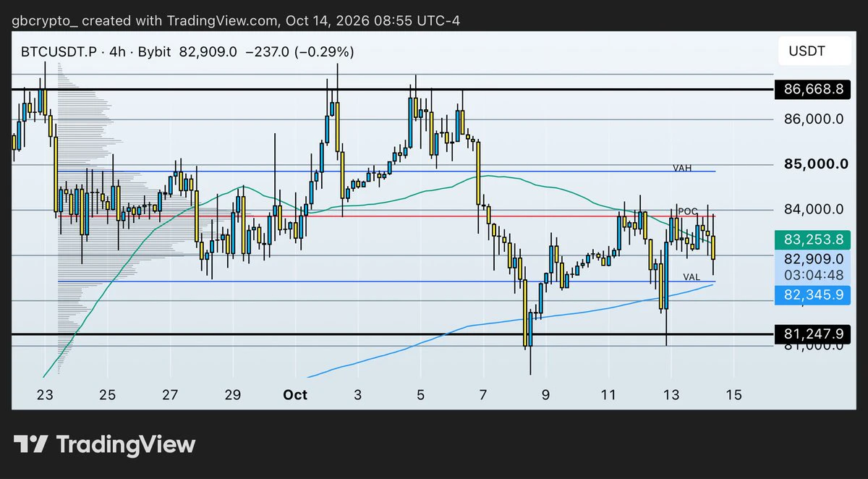Click the 15 date label on time axis
The height and width of the screenshot is (479, 868).
tap(733, 395)
